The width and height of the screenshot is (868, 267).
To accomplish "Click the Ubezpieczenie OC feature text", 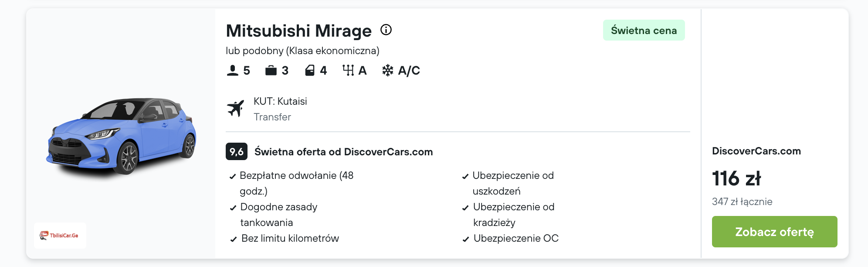I will click(x=516, y=238).
